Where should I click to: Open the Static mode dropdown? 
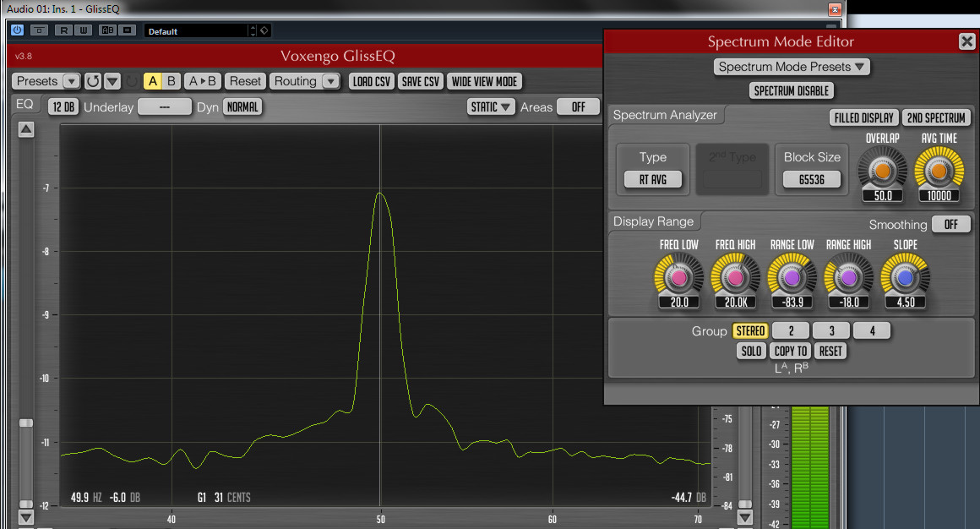point(491,107)
